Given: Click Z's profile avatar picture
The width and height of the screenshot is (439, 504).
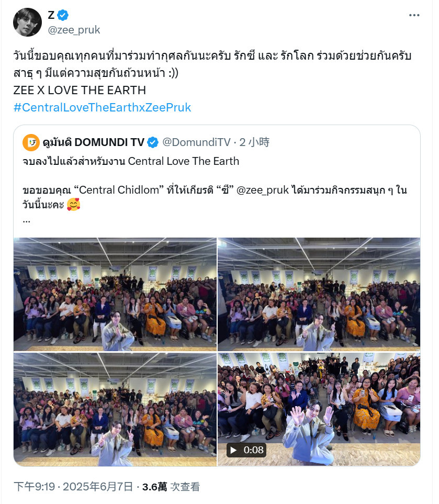Looking at the screenshot, I should 27,22.
